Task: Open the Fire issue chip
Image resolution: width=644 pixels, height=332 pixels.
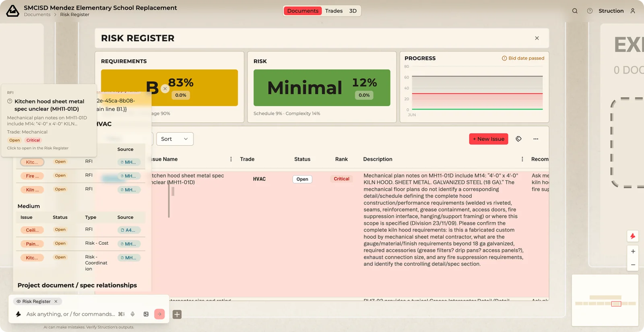Action: point(32,176)
